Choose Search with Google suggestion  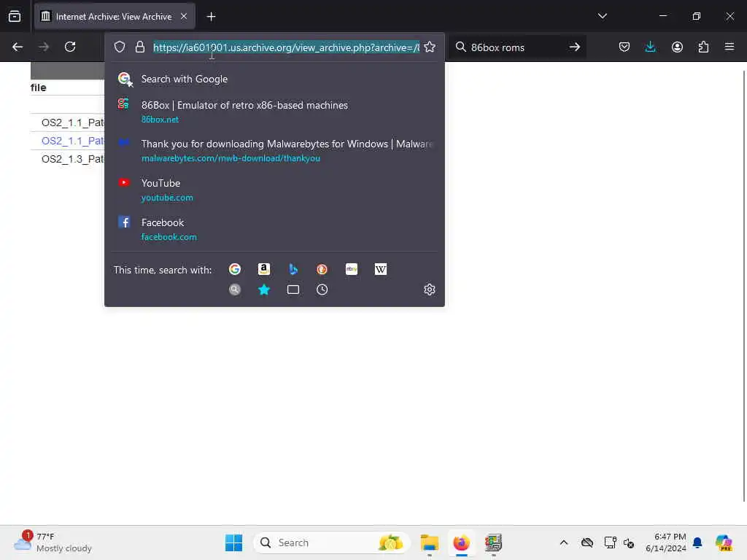click(274, 79)
